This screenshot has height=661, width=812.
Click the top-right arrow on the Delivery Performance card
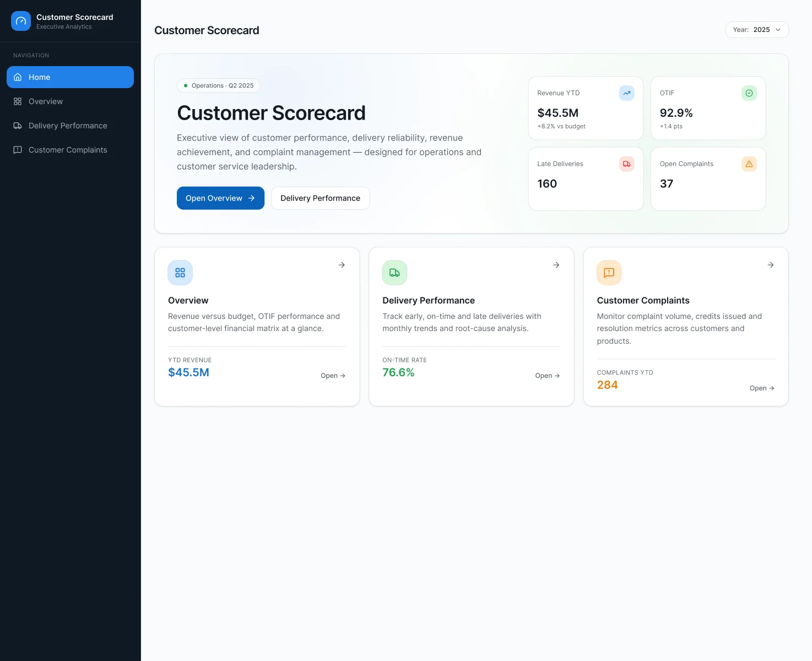[556, 265]
